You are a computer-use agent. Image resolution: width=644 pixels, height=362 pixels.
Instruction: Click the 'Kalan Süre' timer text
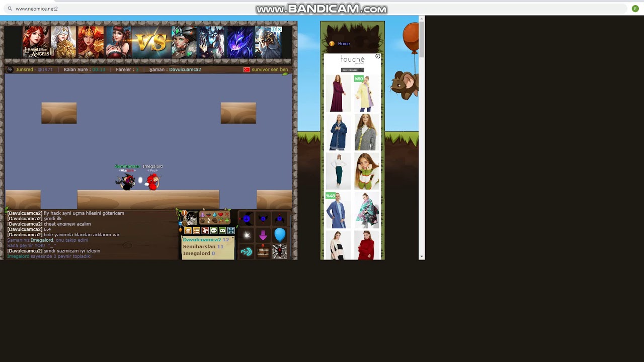(x=85, y=69)
